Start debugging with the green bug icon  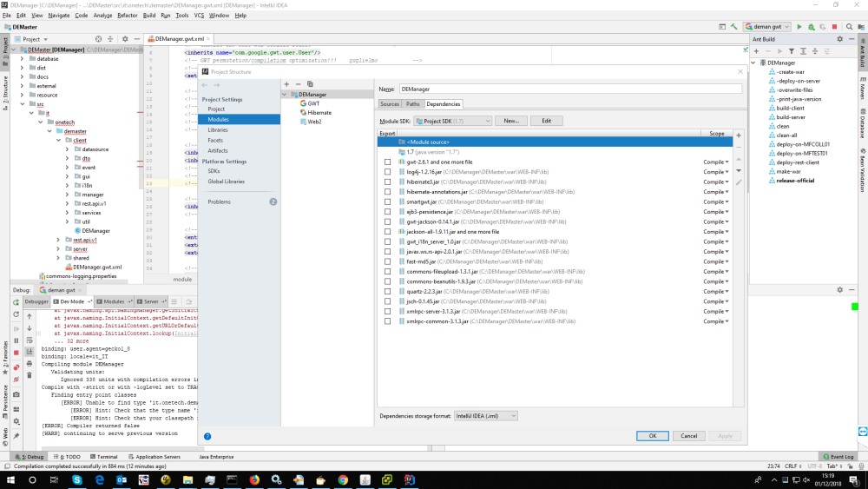(x=811, y=27)
